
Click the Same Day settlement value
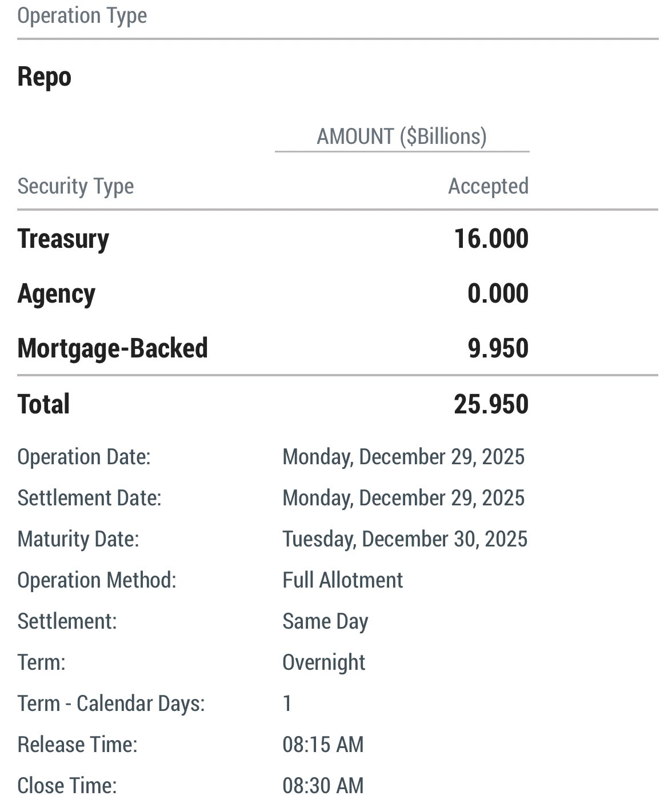pyautogui.click(x=325, y=621)
